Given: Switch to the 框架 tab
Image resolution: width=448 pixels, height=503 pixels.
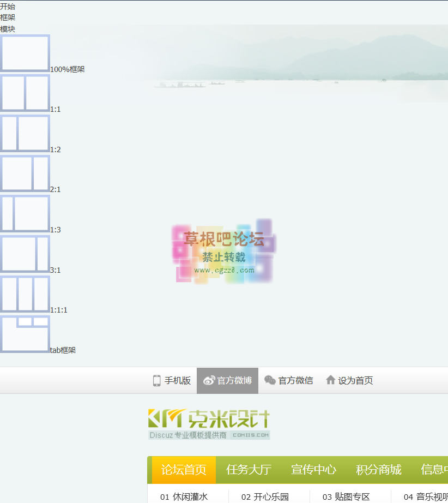Looking at the screenshot, I should tap(8, 17).
